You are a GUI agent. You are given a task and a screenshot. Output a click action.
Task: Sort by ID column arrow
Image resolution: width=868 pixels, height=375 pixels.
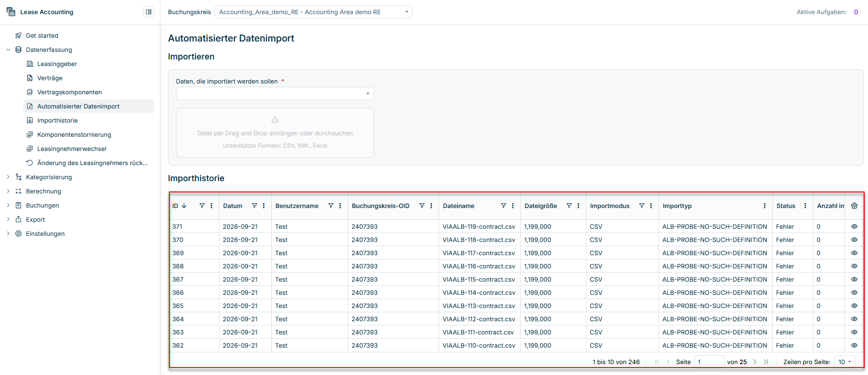(x=184, y=206)
